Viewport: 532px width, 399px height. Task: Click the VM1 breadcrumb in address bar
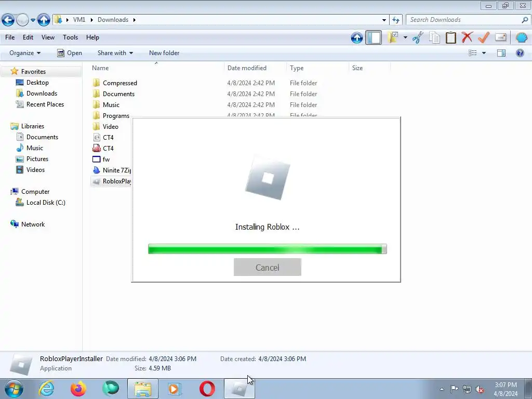pyautogui.click(x=79, y=20)
